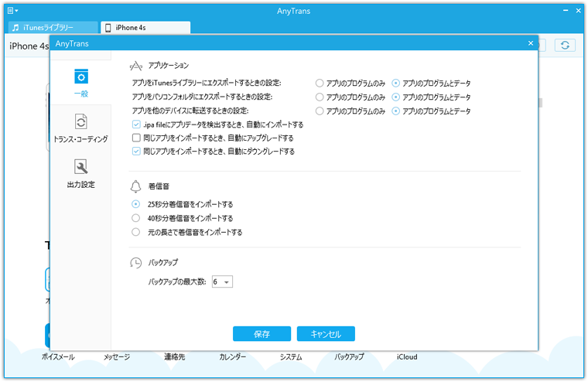The height and width of the screenshot is (382, 588).
Task: Click バックアップ label in main window bottom
Action: [349, 357]
